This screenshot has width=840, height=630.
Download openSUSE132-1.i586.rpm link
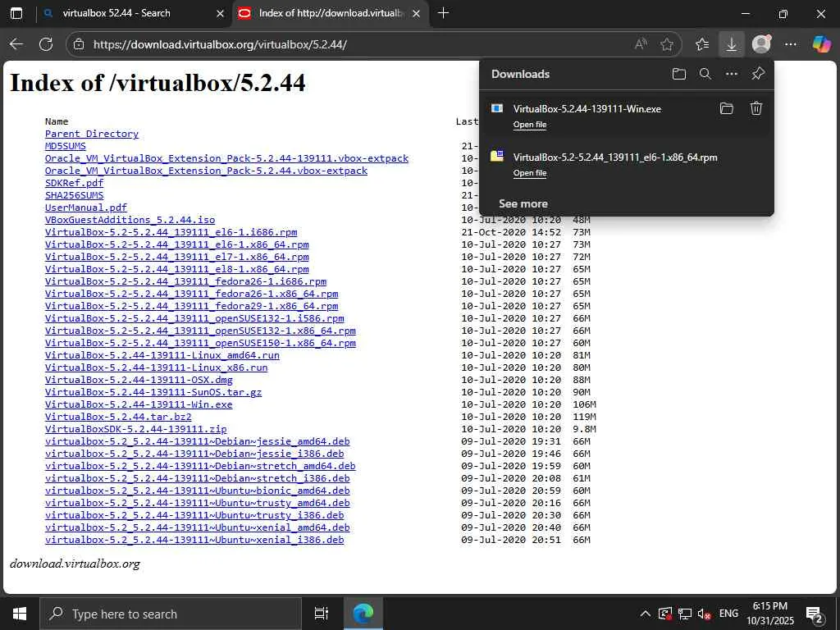(194, 319)
